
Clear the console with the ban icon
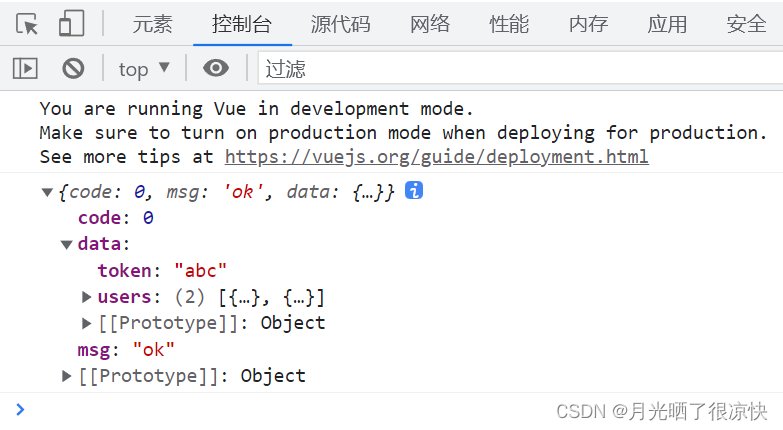pyautogui.click(x=73, y=68)
